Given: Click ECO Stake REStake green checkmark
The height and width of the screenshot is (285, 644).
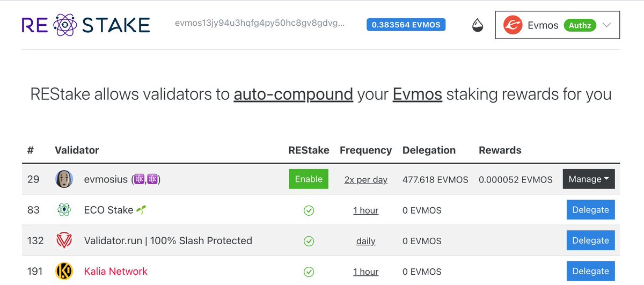Looking at the screenshot, I should coord(309,210).
